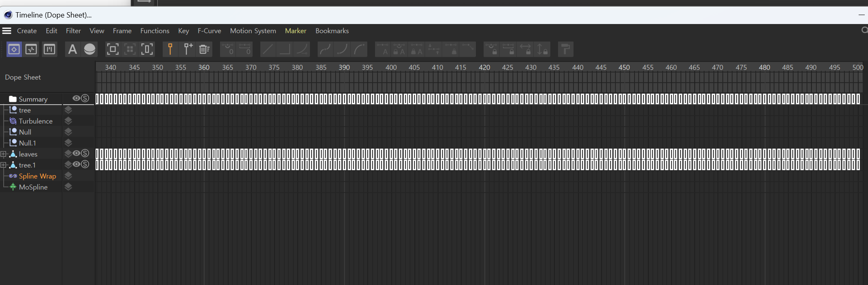
Task: Click the layer icon on the MoSpline row
Action: [x=68, y=186]
